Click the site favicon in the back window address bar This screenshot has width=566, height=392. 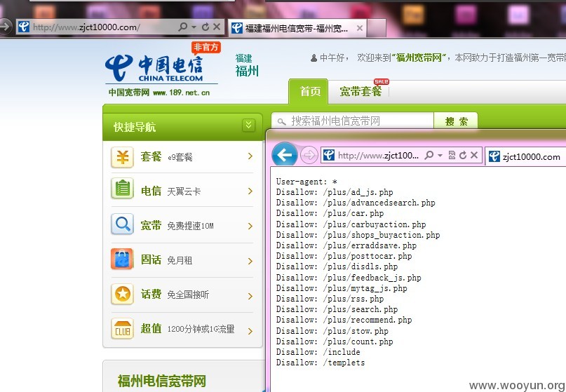pyautogui.click(x=24, y=27)
